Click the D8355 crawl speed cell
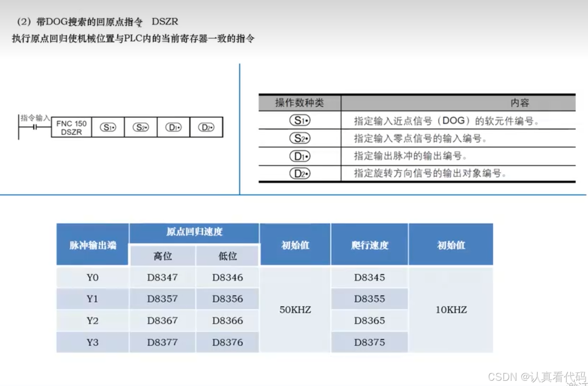The image size is (588, 386). click(370, 299)
